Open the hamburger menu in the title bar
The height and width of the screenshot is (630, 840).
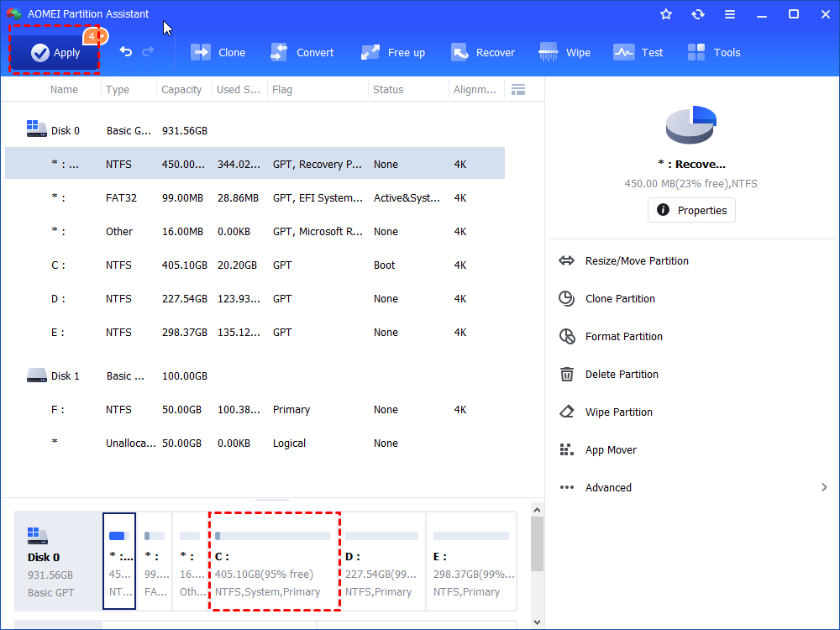pos(730,13)
